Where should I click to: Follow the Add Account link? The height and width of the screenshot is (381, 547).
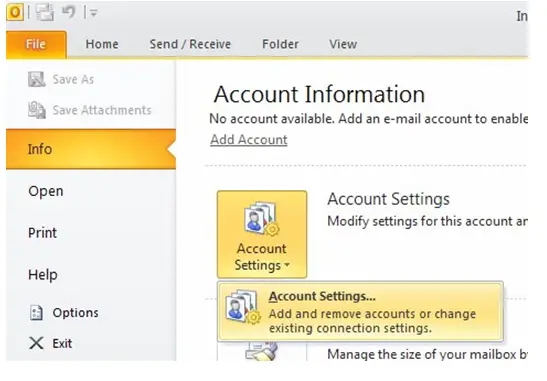coord(249,140)
